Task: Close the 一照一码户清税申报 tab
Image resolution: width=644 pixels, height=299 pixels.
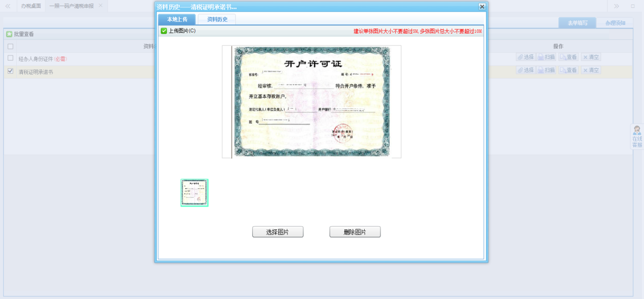Action: tap(101, 6)
